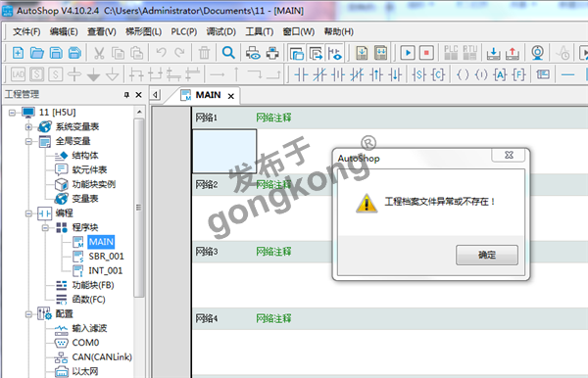Click the 网络注释 comment of 网络1
The width and height of the screenshot is (588, 378).
click(x=273, y=118)
